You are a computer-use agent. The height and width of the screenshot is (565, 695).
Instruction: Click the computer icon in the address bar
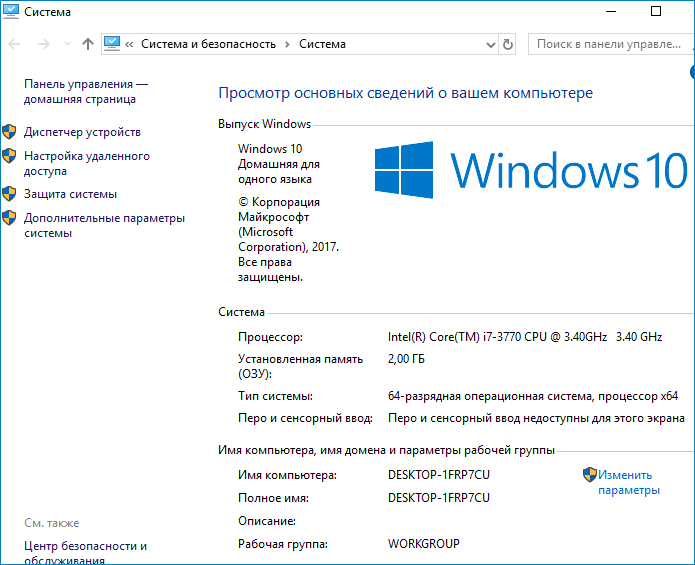point(112,44)
